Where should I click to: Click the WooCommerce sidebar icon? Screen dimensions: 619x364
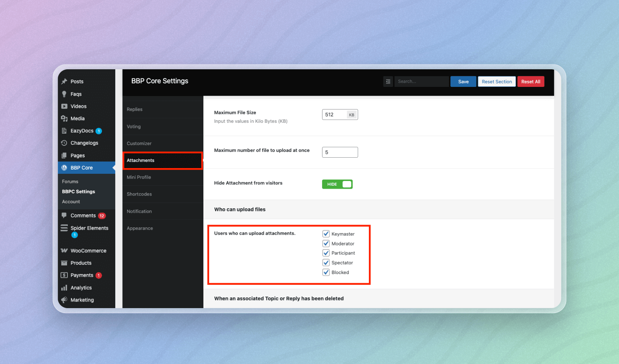click(64, 250)
